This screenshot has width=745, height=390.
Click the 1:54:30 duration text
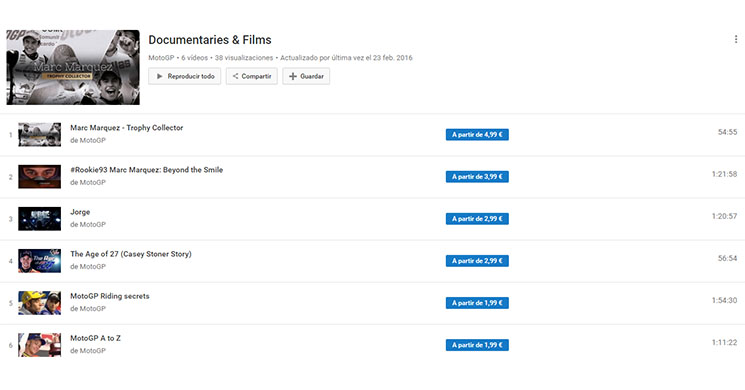pos(725,300)
